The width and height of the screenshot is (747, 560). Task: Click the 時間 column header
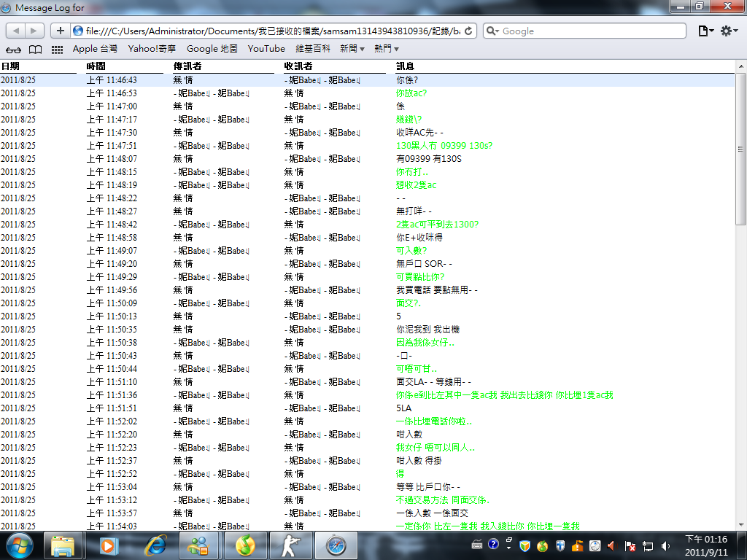point(96,66)
